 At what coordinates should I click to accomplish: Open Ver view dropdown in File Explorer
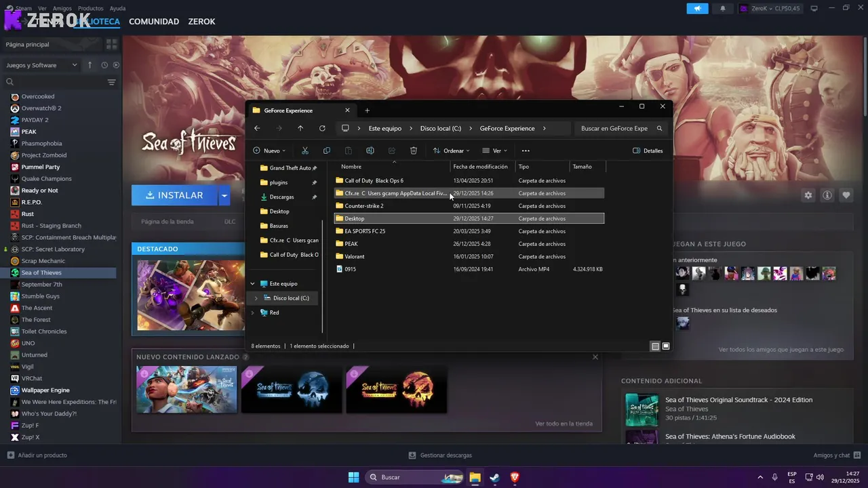494,150
